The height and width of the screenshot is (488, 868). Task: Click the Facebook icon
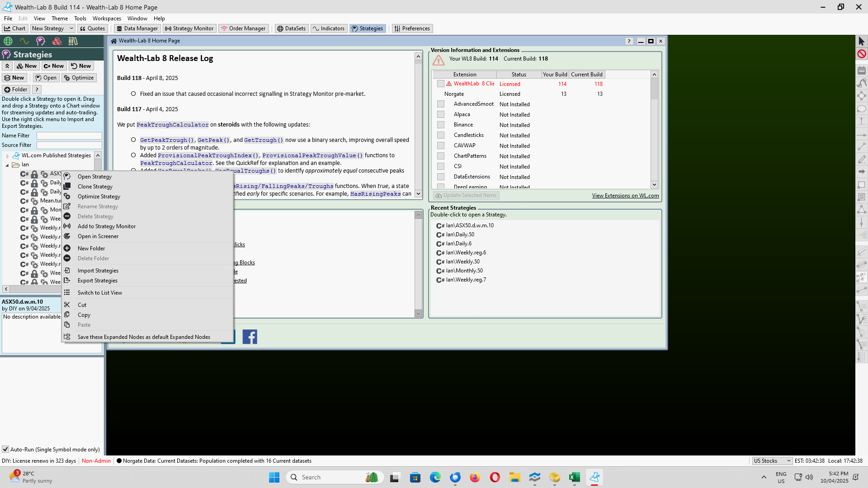click(250, 337)
